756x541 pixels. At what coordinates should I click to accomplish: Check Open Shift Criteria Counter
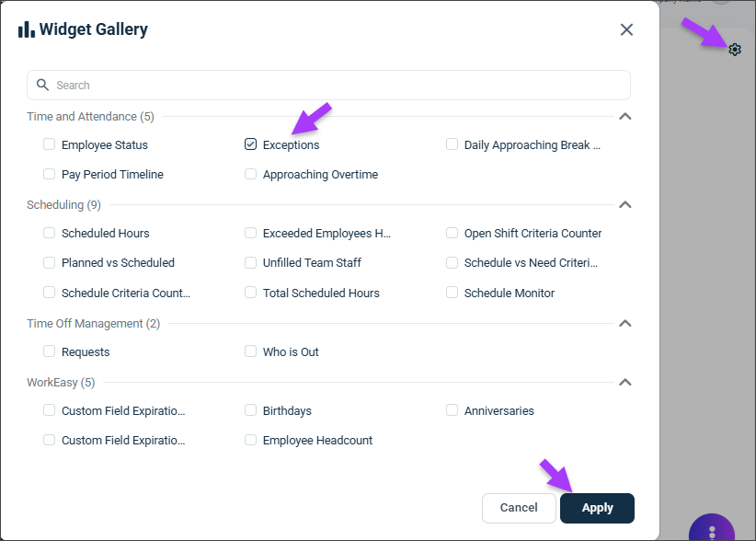(x=452, y=233)
